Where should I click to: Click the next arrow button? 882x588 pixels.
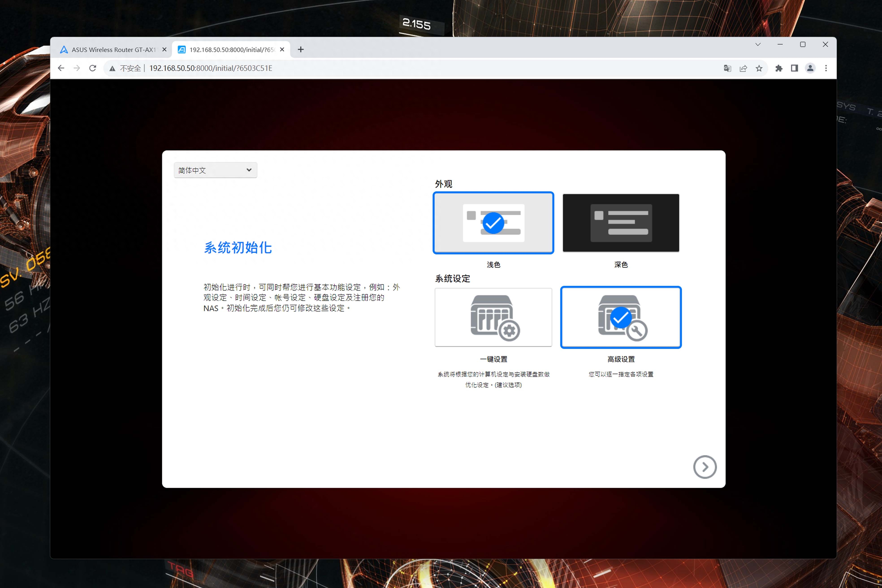pyautogui.click(x=705, y=467)
